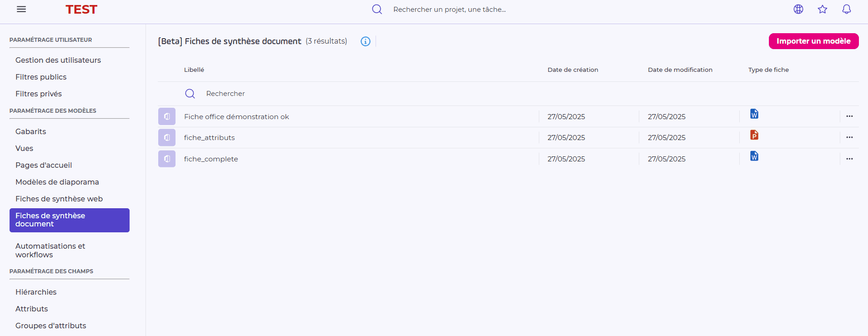Click document icon left of Fiche office démonstration
868x336 pixels.
(x=167, y=116)
